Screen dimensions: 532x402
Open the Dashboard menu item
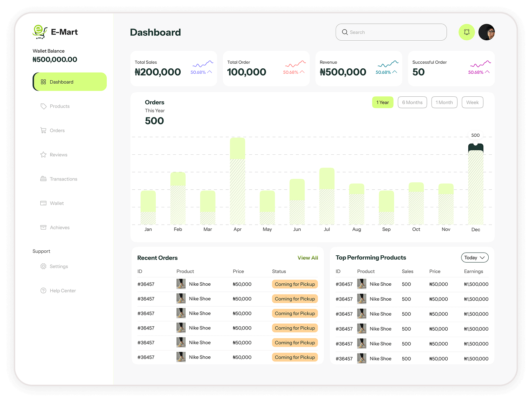coord(70,82)
